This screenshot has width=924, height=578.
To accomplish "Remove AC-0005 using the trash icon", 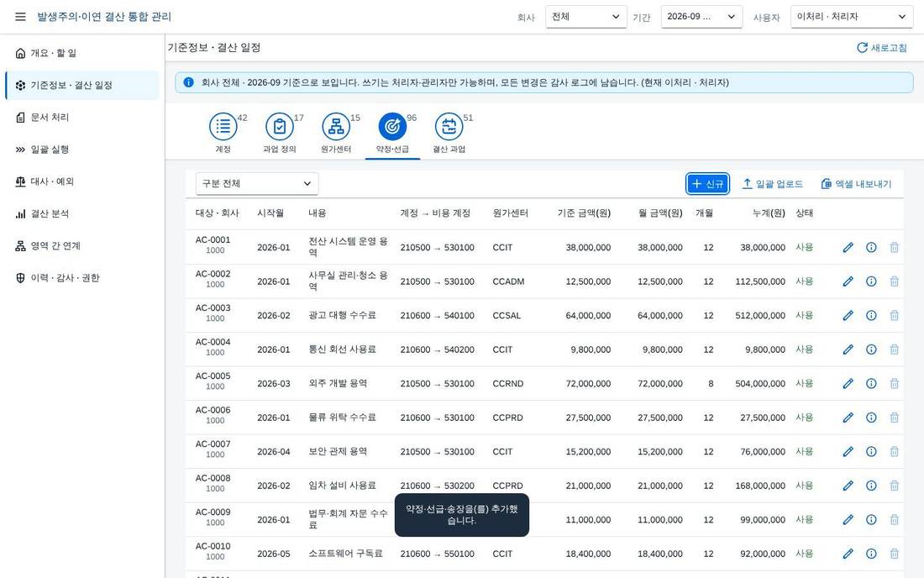I will (x=894, y=384).
